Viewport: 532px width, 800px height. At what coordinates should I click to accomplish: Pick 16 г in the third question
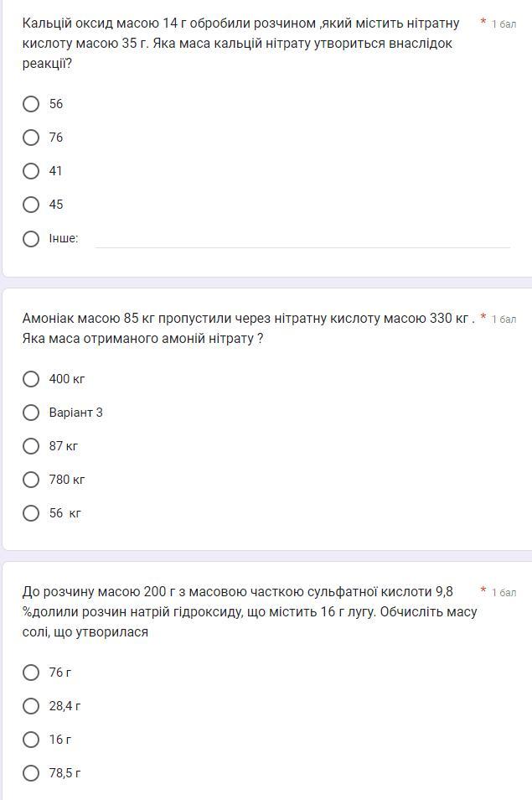point(31,740)
